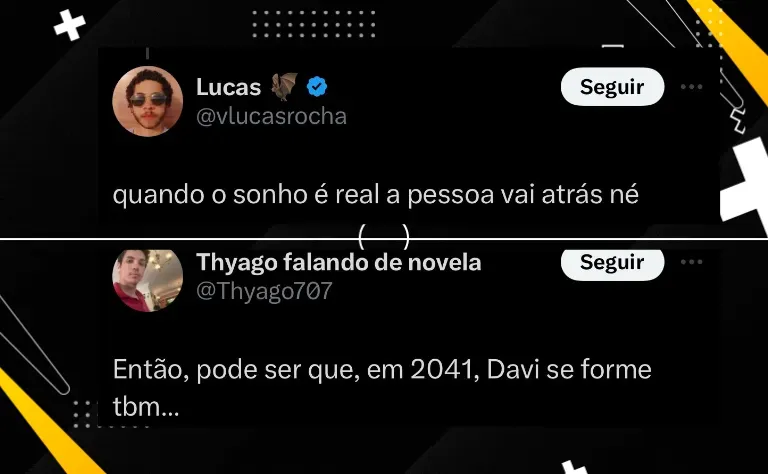Click the dotted grid pattern at top
This screenshot has width=768, height=474.
pos(314,24)
